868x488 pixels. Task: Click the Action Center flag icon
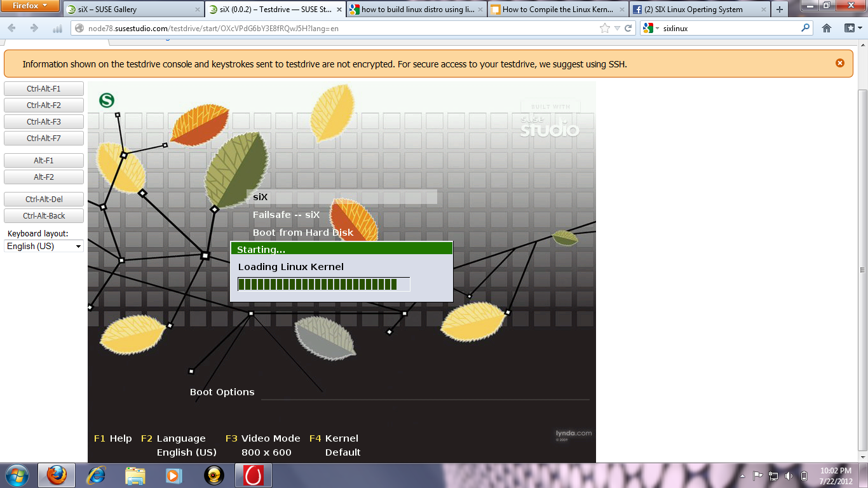pyautogui.click(x=757, y=475)
